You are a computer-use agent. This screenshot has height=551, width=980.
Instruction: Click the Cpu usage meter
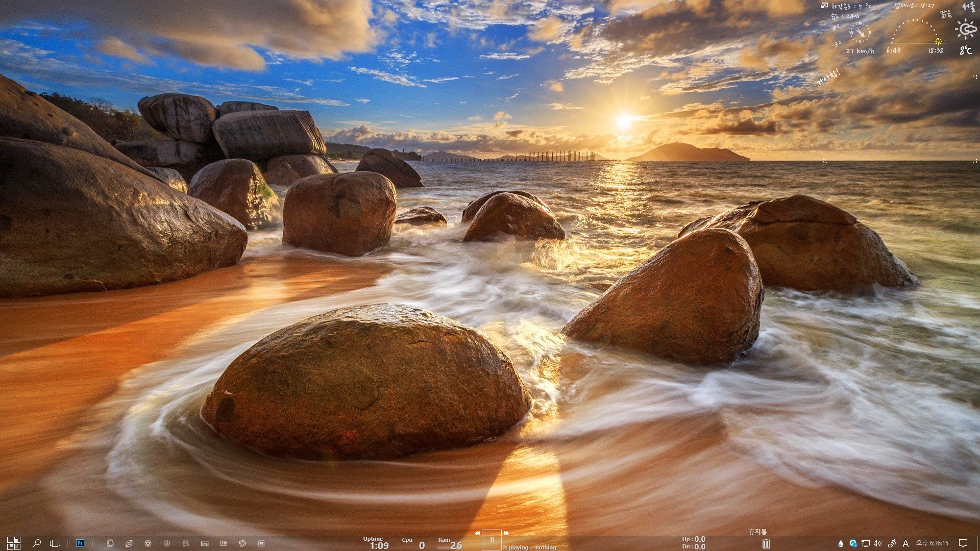tap(413, 543)
